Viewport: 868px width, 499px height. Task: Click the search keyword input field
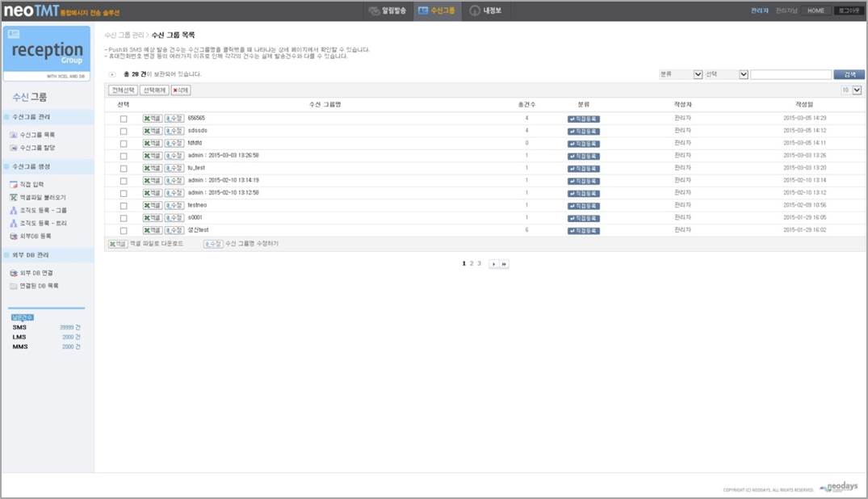point(791,74)
